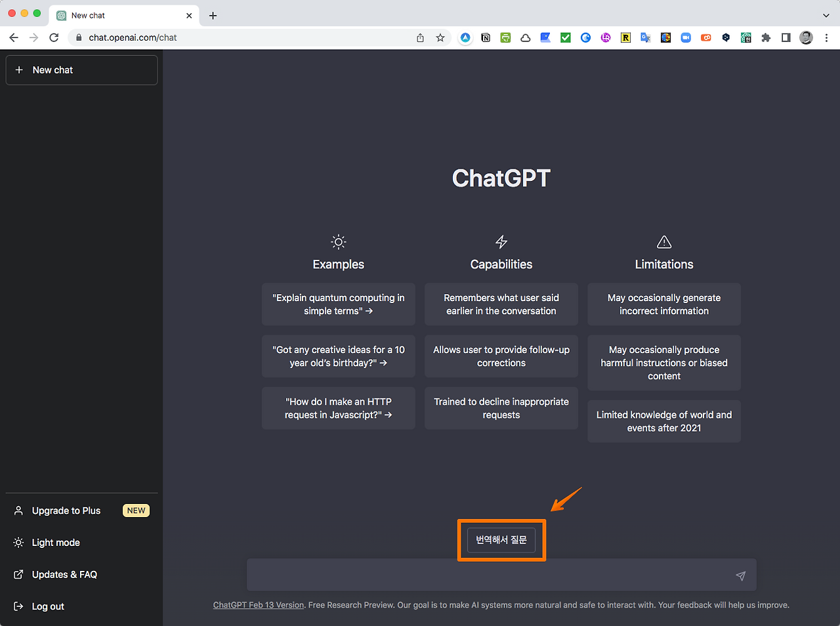Click 'Trained to decline inappropriate requests' card
The width and height of the screenshot is (840, 626).
[501, 408]
